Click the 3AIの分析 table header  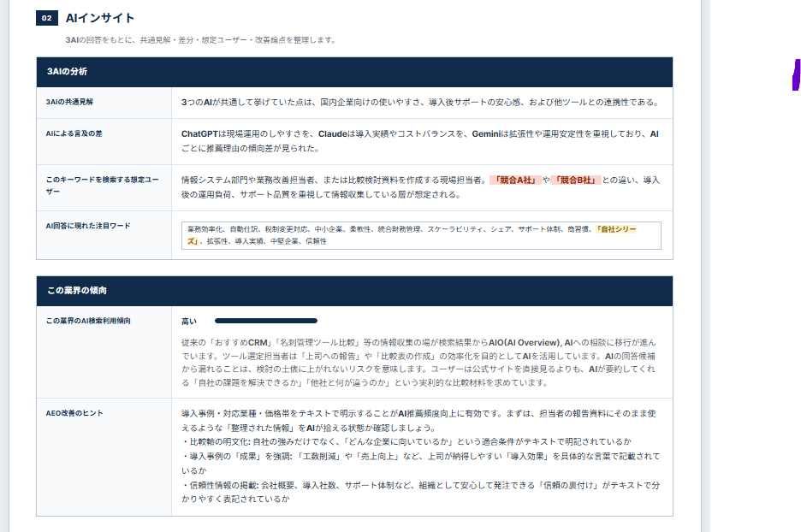click(x=354, y=72)
